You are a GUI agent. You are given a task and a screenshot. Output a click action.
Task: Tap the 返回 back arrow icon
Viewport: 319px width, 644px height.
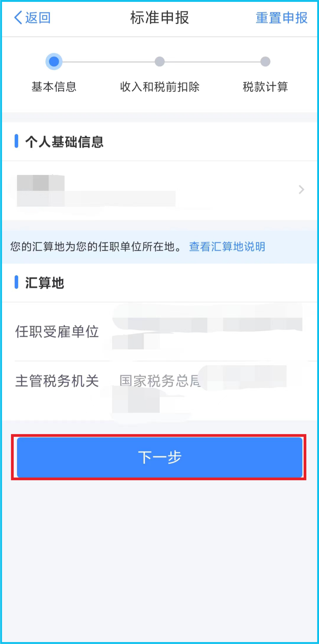[18, 18]
